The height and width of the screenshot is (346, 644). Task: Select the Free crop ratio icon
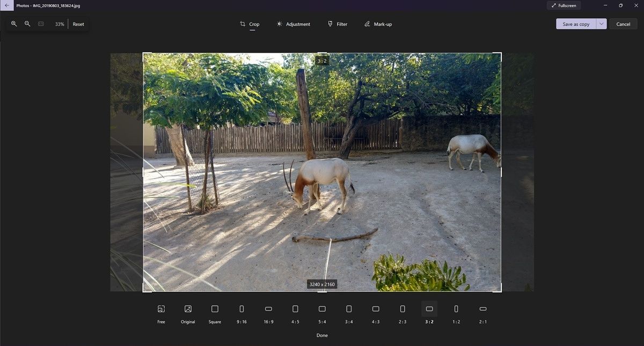[161, 309]
